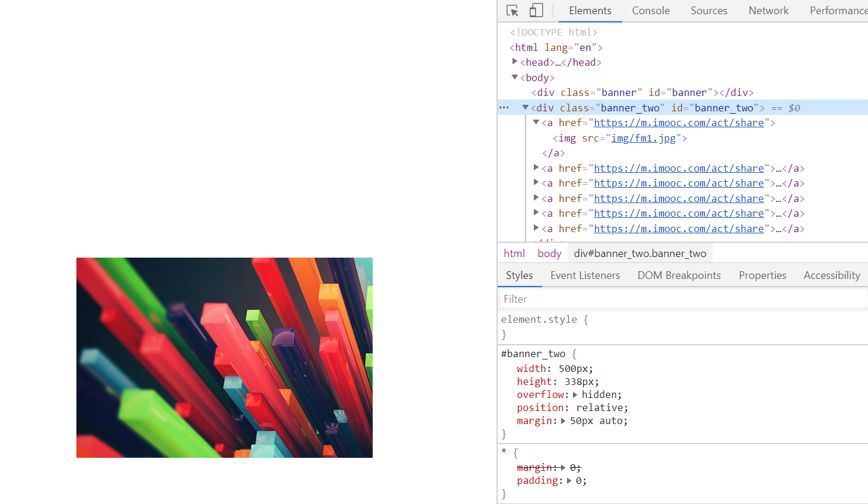Expand the padding 0 shorthand arrow
Viewport: 868px width, 504px height.
(569, 481)
